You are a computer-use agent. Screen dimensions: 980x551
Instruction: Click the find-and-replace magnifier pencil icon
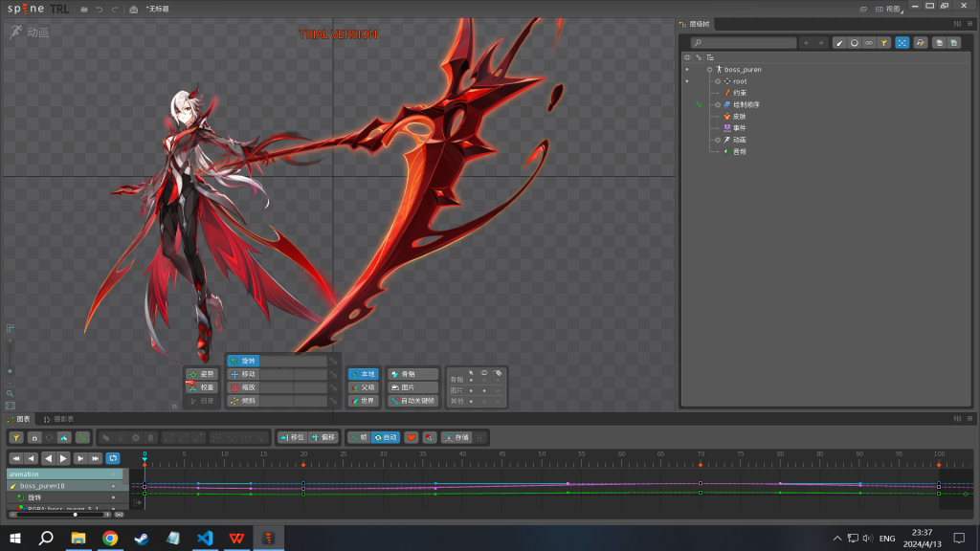pyautogui.click(x=921, y=43)
